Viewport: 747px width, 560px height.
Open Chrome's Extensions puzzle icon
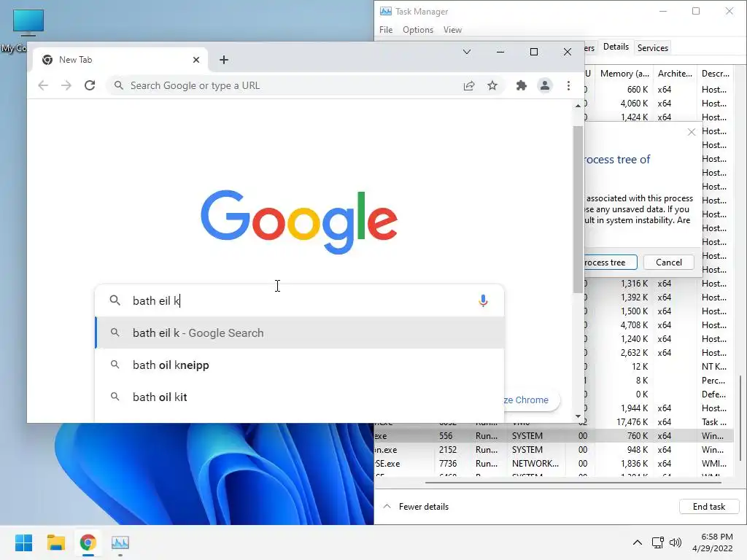click(521, 86)
